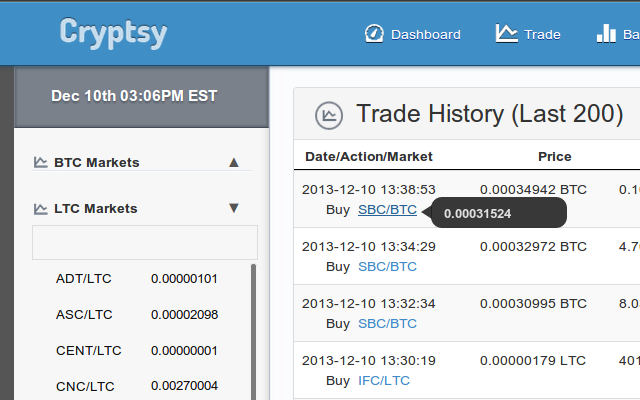
Task: Click the bar chart icon in the header
Action: [606, 33]
